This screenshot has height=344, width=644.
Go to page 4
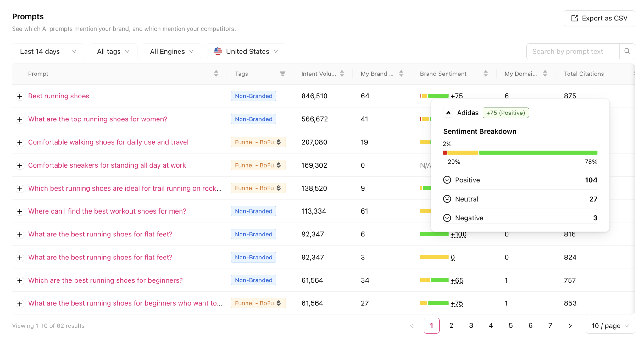point(491,326)
